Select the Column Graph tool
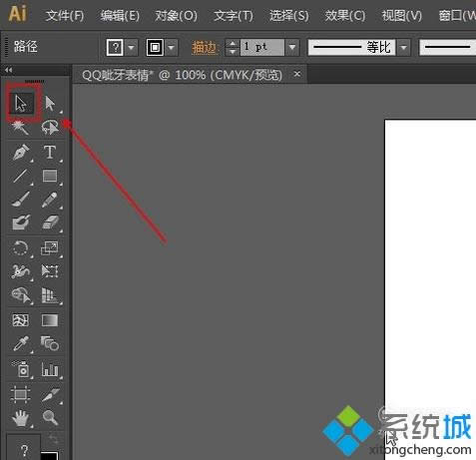 tap(50, 369)
